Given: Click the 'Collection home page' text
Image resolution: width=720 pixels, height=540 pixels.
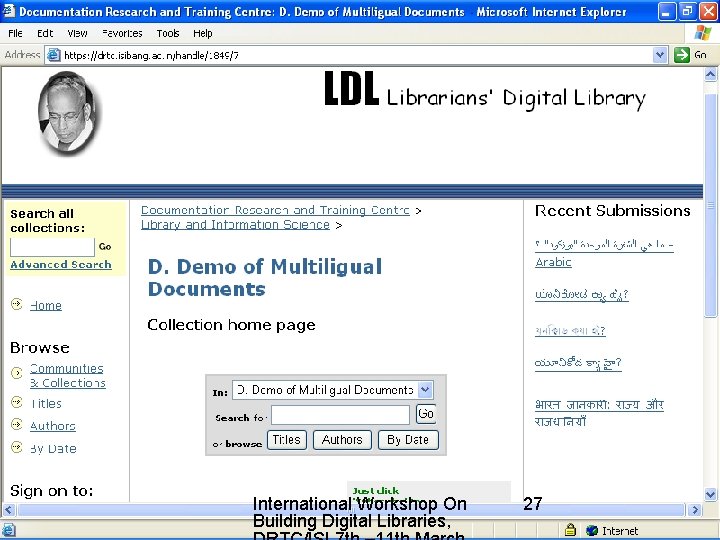Looking at the screenshot, I should point(231,325).
